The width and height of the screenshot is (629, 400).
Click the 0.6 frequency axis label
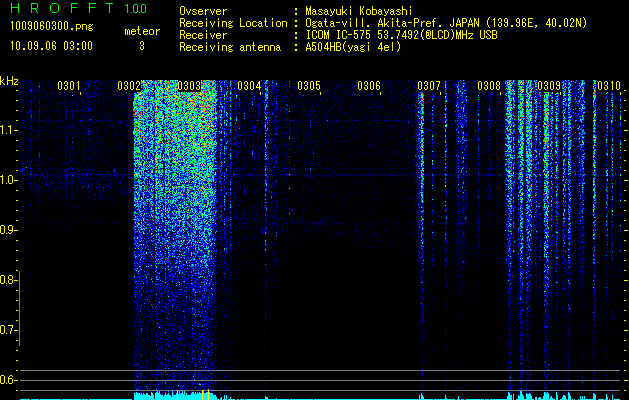[7, 380]
